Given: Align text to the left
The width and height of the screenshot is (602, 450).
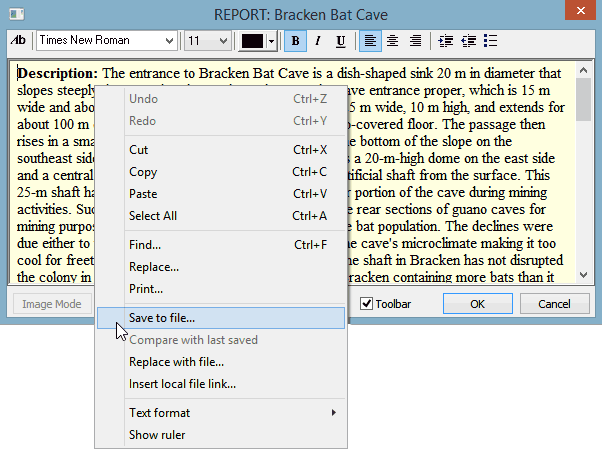Looking at the screenshot, I should click(371, 41).
